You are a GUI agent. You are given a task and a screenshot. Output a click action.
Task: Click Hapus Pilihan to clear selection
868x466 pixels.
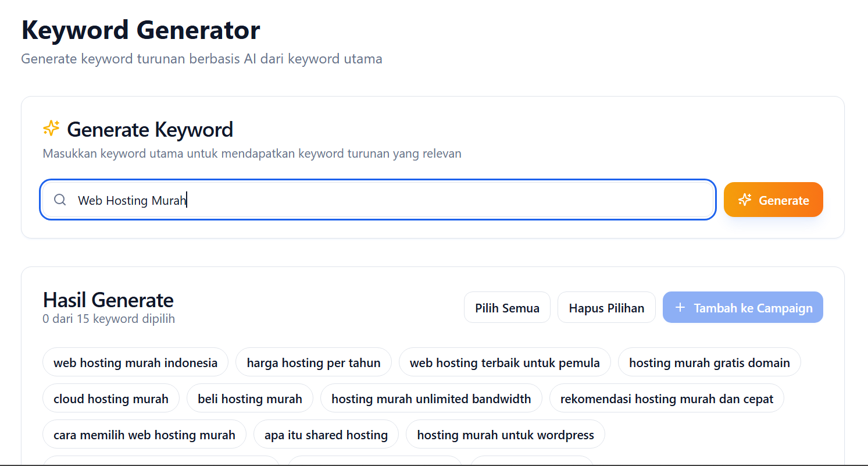pos(606,307)
